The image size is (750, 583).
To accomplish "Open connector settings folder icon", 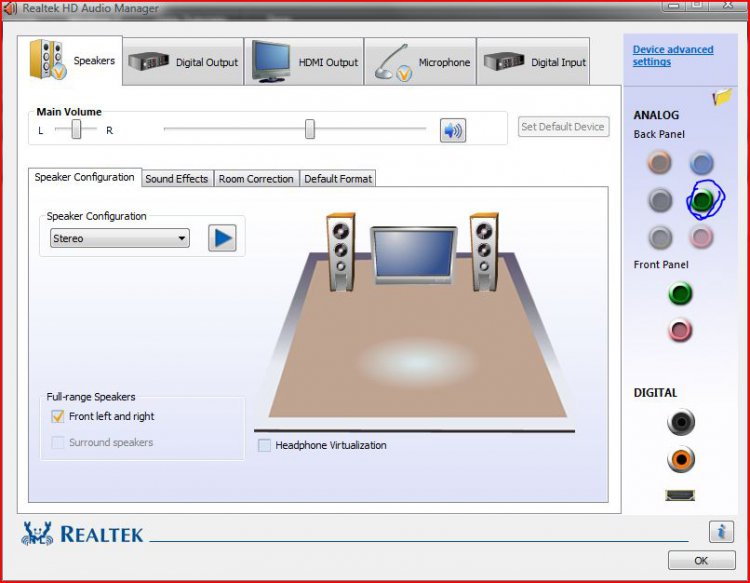I will (x=722, y=97).
